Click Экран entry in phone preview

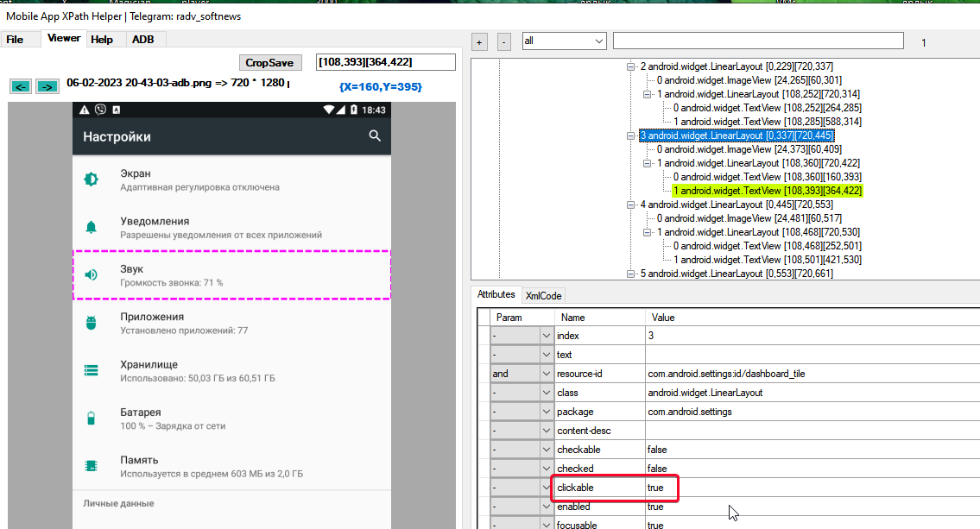tap(232, 179)
